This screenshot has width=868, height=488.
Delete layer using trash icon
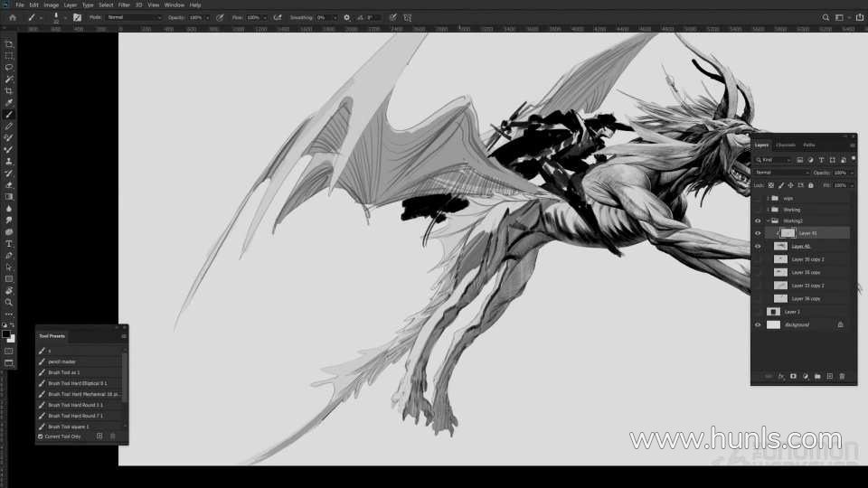click(x=842, y=376)
